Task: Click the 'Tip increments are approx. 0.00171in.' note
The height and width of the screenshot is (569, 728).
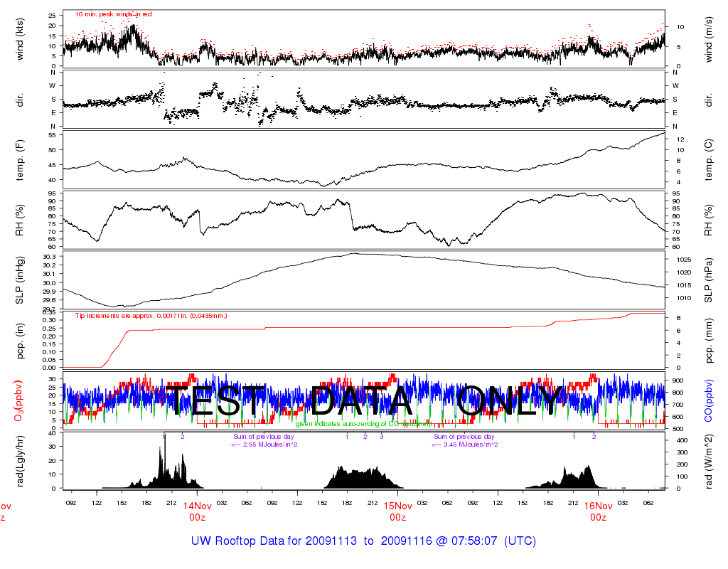Action: coord(151,316)
